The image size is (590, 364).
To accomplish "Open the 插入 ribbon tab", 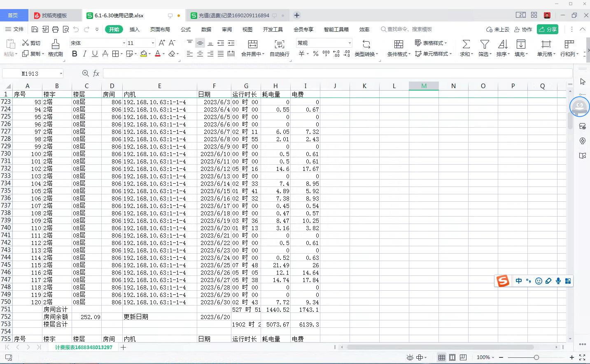I will 134,29.
